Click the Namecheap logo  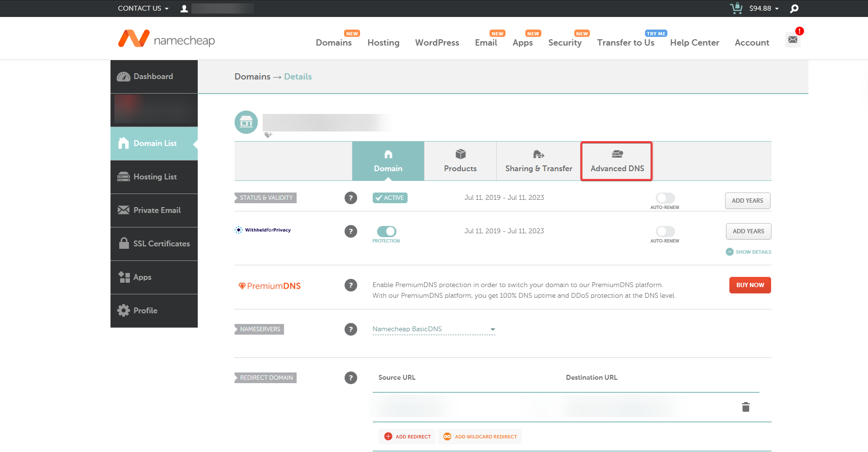coord(166,39)
